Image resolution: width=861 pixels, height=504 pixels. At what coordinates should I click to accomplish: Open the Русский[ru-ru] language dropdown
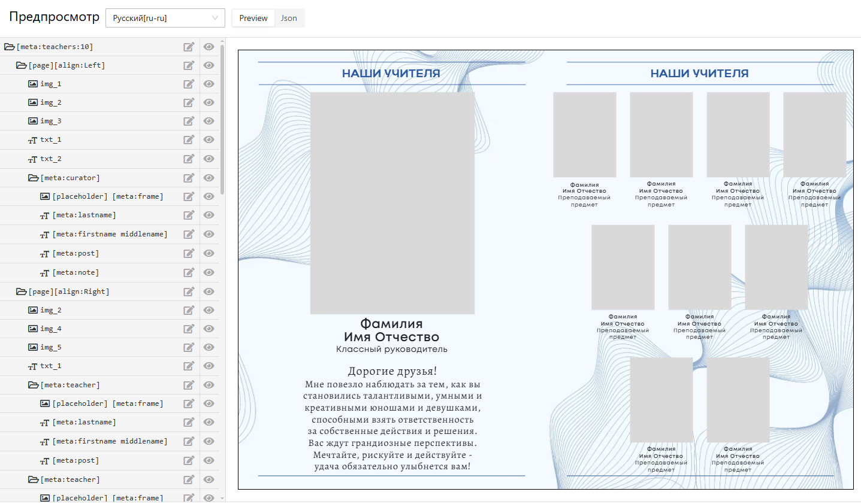coord(165,18)
